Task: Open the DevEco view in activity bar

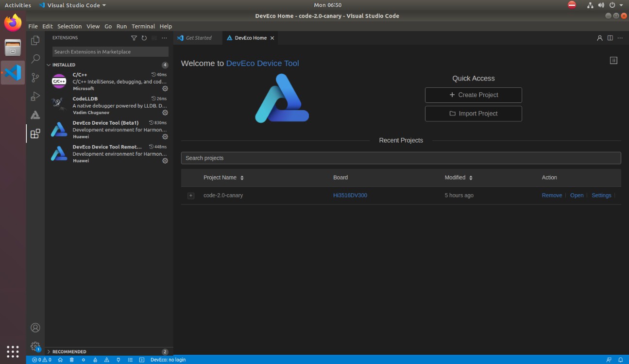Action: click(35, 115)
